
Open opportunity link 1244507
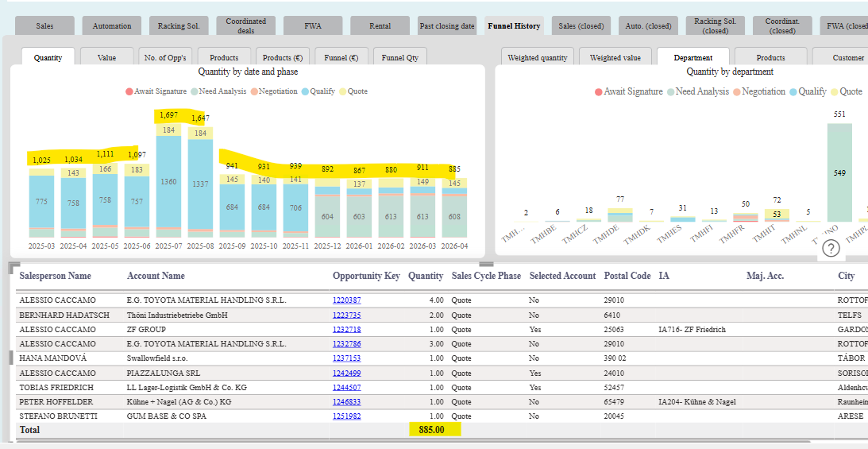click(x=346, y=388)
